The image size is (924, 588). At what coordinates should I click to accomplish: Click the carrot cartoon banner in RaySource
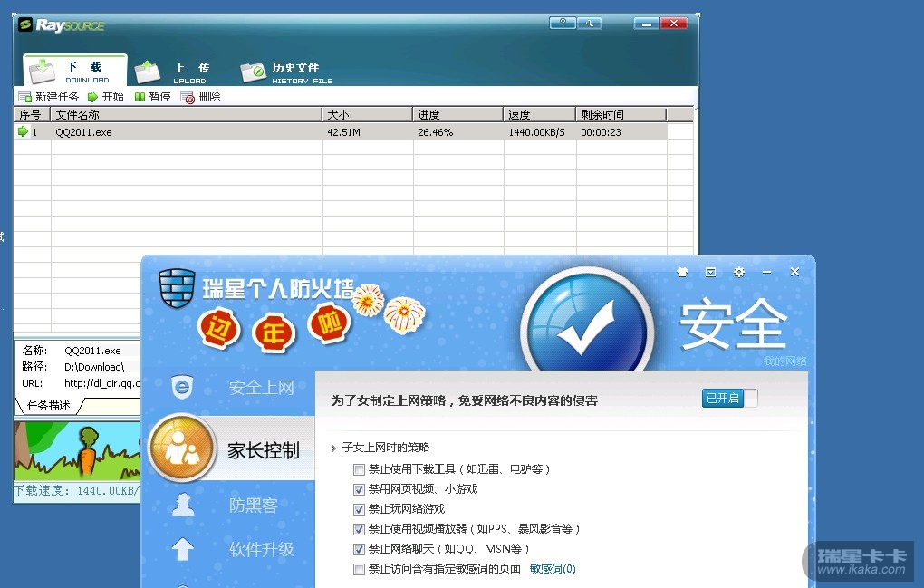(77, 450)
